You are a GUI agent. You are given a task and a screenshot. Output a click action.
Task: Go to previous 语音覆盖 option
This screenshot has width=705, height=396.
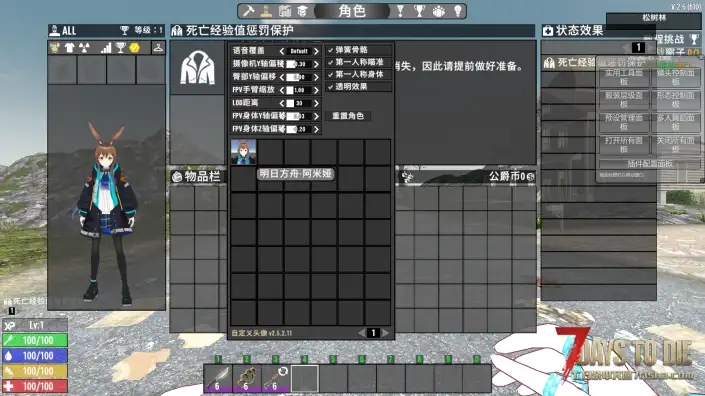(x=282, y=51)
